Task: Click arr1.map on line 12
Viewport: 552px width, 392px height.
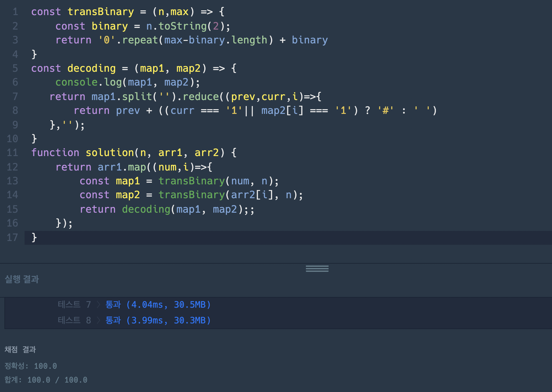Action: (x=122, y=167)
